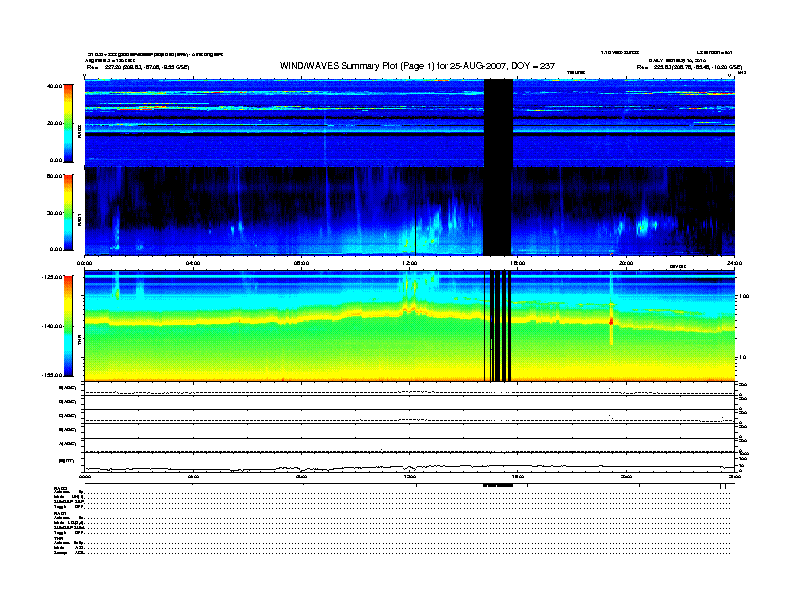Click the WIND/WAVES Summary Plot title
This screenshot has width=792, height=612.
coord(417,66)
